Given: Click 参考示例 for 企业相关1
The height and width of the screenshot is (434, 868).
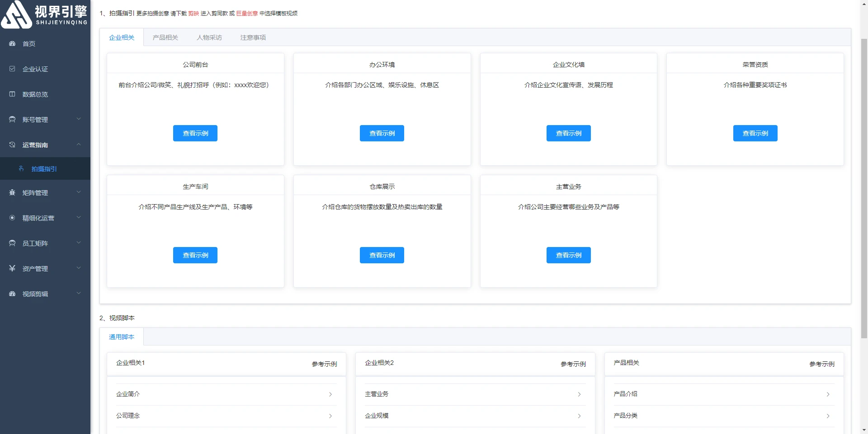Looking at the screenshot, I should [325, 364].
